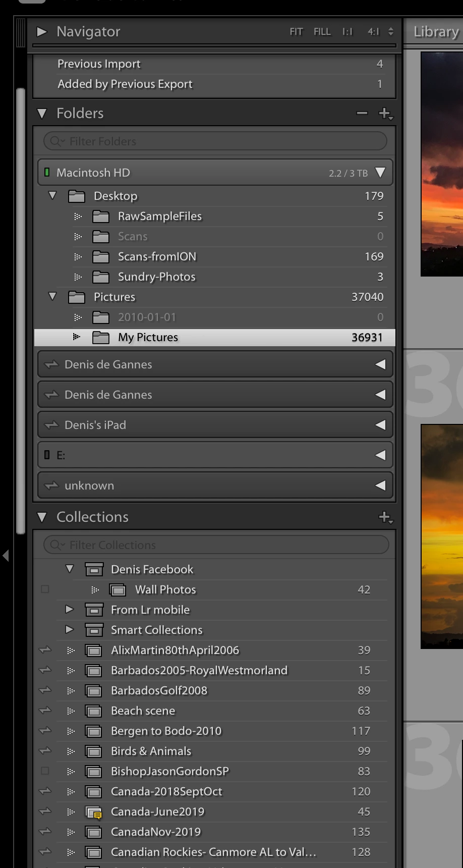The height and width of the screenshot is (868, 463).
Task: Set Navigator zoom to 1:1
Action: (x=348, y=32)
